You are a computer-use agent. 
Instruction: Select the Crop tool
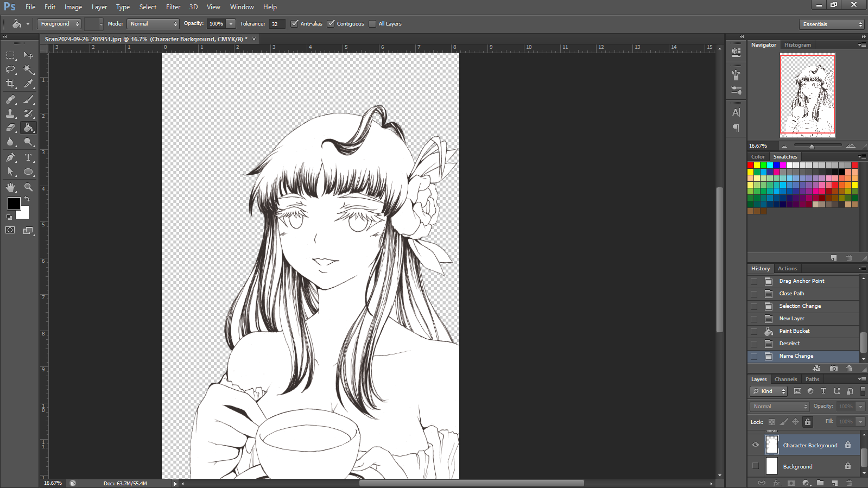click(10, 84)
